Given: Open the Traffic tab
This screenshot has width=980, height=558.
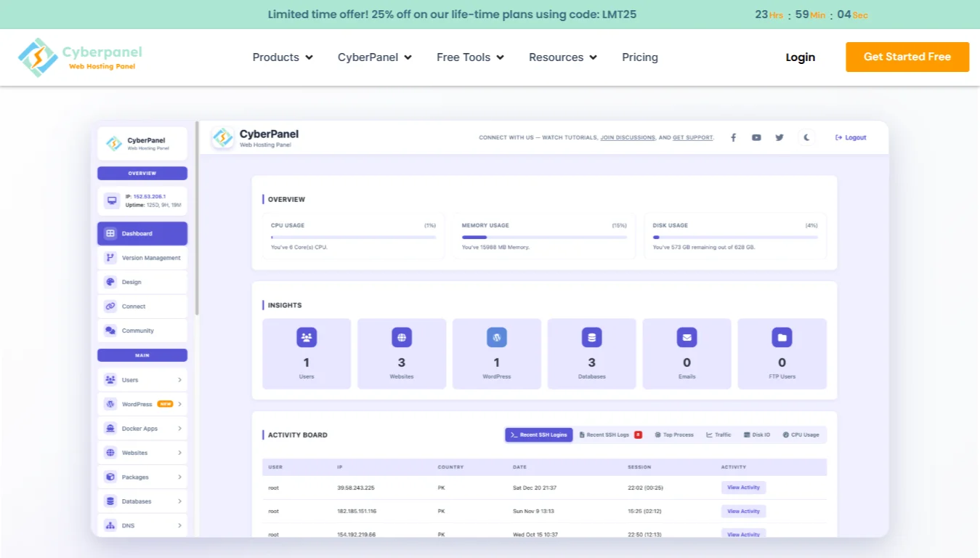Looking at the screenshot, I should click(x=718, y=434).
